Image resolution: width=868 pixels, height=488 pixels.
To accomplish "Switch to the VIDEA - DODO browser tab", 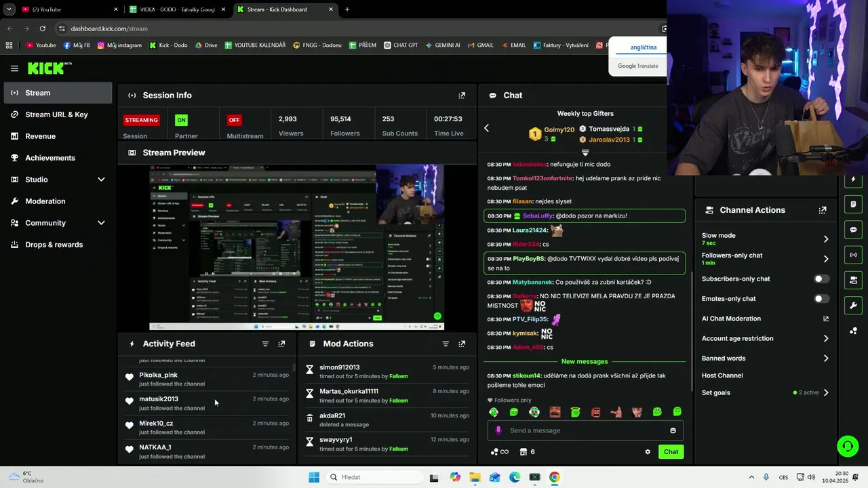I will coord(178,9).
